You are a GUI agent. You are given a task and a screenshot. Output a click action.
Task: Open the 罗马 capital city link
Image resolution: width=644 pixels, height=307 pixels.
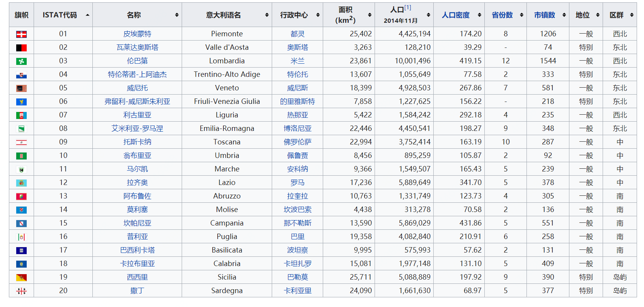[297, 183]
